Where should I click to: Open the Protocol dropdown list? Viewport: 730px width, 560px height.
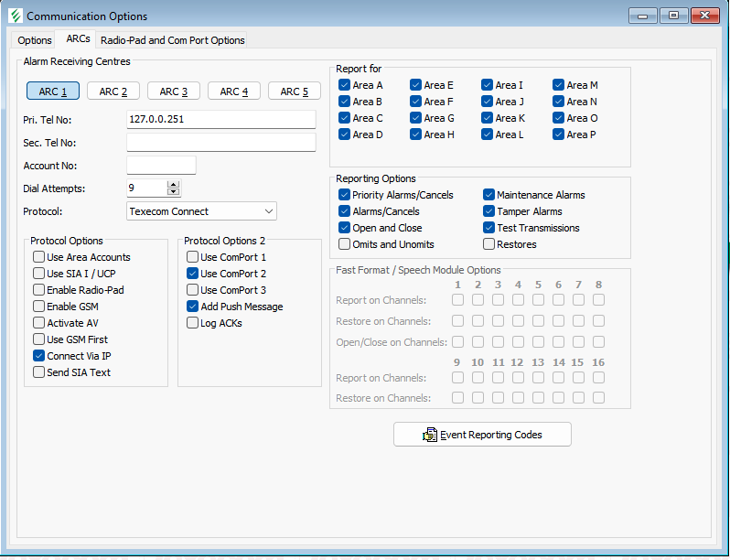(x=268, y=211)
